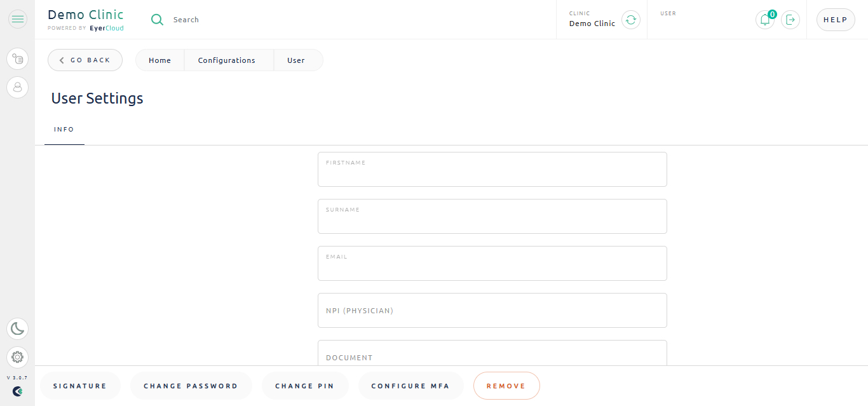Click the exams list sidebar icon
This screenshot has width=868, height=406.
point(18,59)
